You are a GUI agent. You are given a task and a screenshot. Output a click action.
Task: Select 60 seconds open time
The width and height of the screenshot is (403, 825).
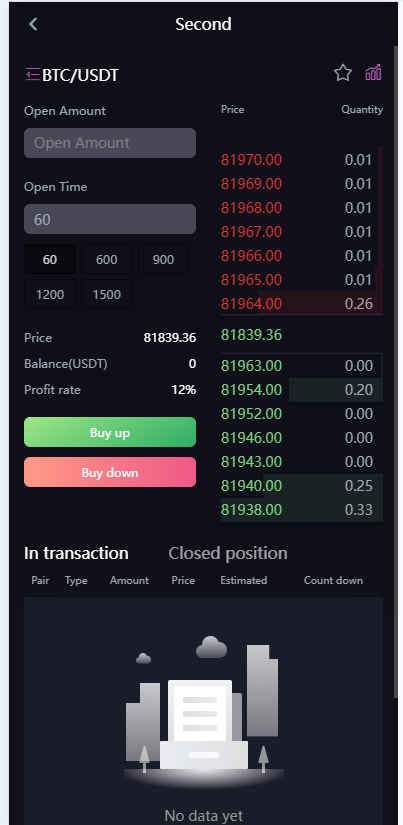tap(50, 259)
